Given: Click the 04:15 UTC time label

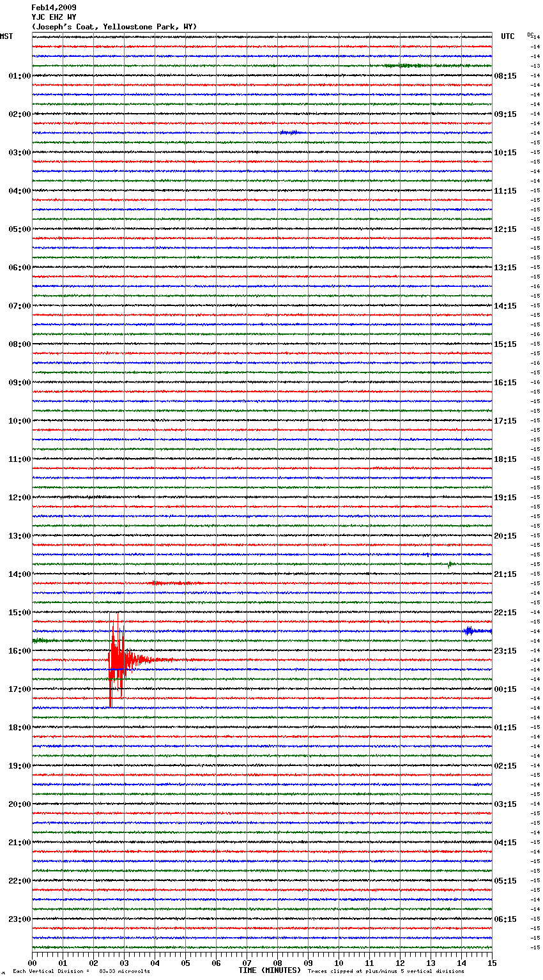Looking at the screenshot, I should pyautogui.click(x=505, y=843).
